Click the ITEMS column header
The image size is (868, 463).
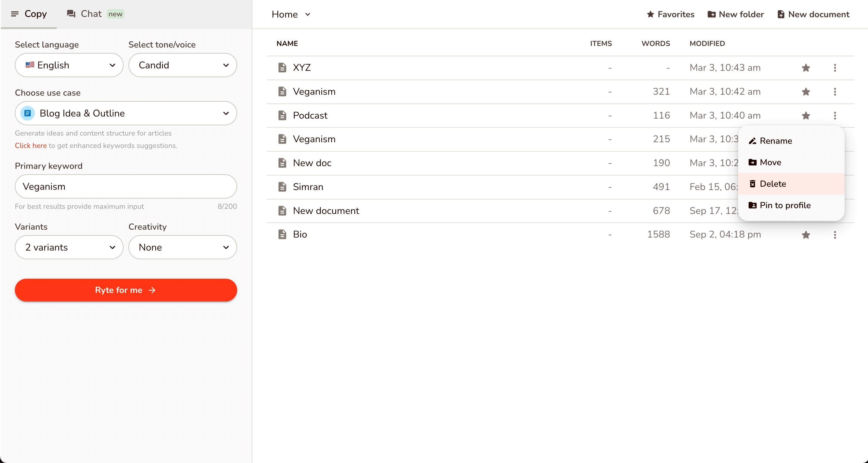[601, 44]
